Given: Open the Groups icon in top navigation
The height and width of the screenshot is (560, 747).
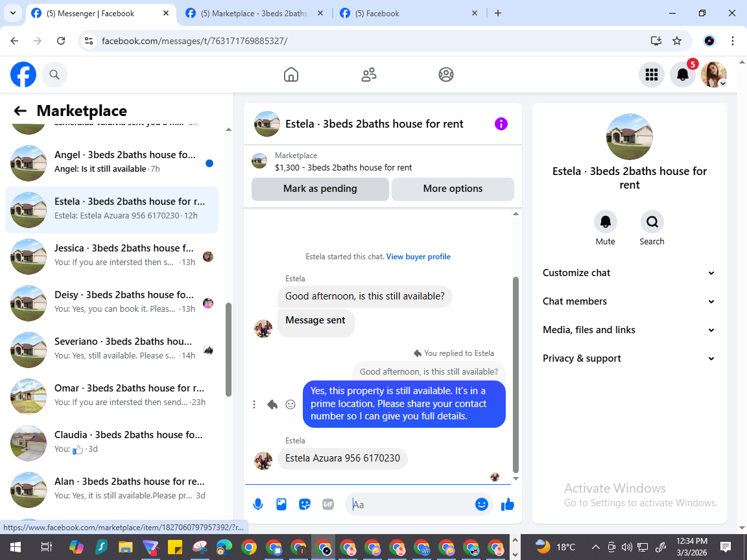Looking at the screenshot, I should (x=446, y=75).
